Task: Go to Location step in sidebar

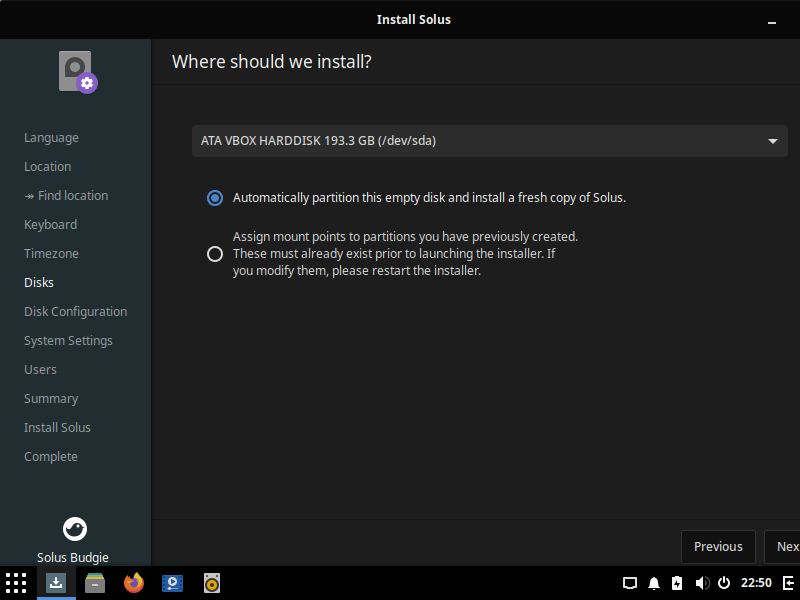Action: 47,167
